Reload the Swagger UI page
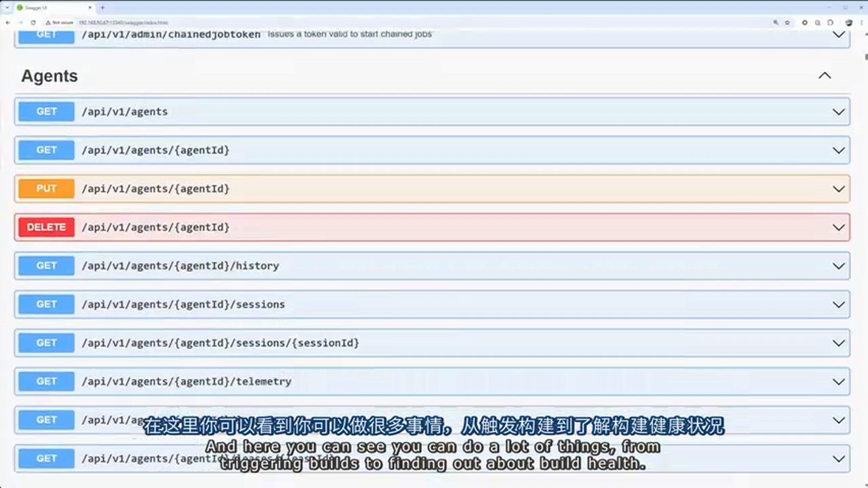Screen dimensions: 868x488 click(x=33, y=22)
